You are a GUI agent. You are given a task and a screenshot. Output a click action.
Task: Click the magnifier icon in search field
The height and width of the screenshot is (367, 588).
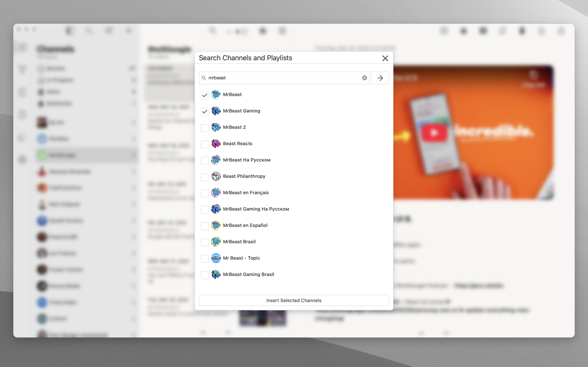click(x=204, y=78)
